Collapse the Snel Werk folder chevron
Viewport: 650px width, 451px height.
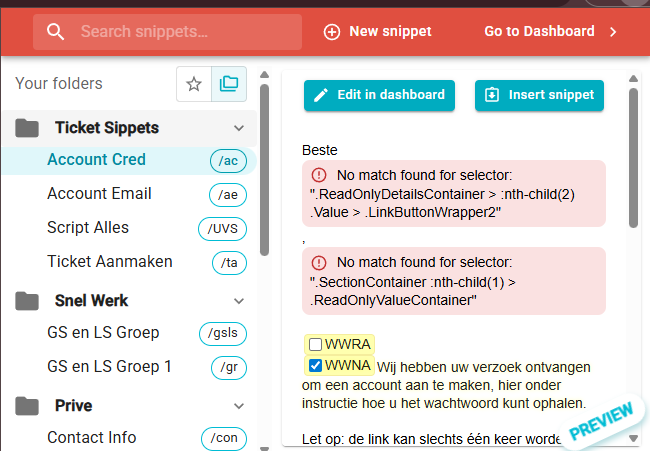(239, 300)
